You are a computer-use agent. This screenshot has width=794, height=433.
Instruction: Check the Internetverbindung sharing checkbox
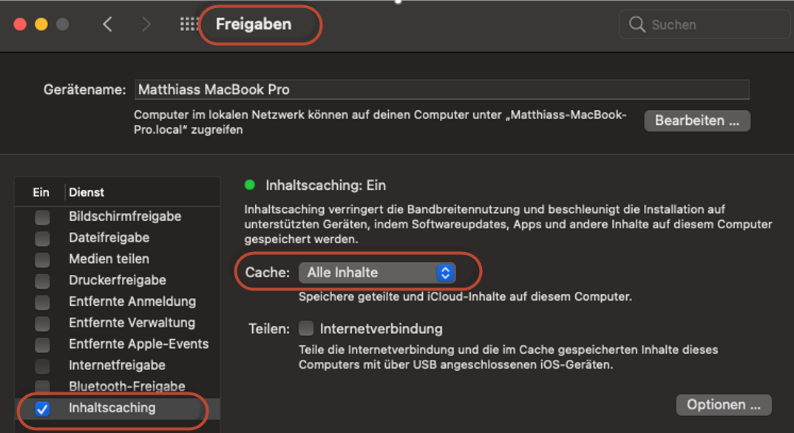coord(306,329)
